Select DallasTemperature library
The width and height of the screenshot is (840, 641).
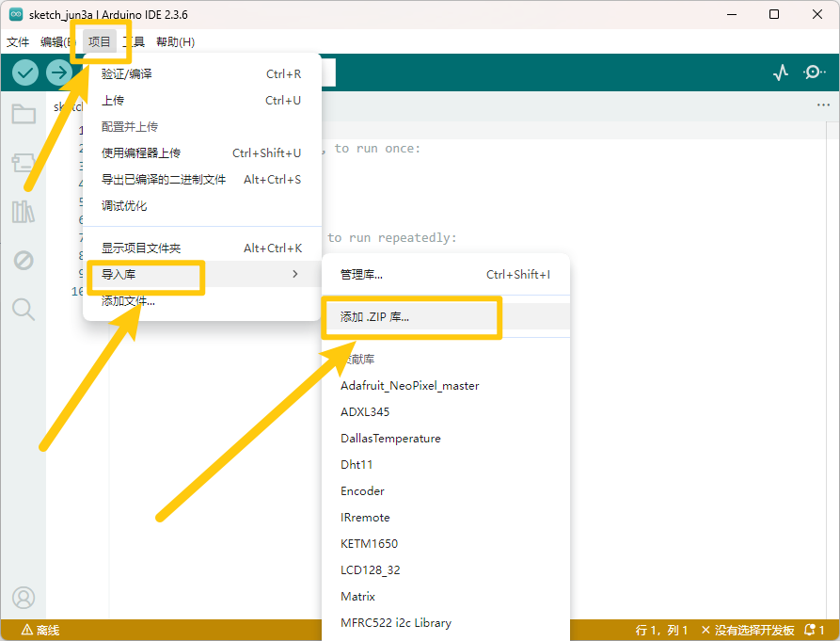tap(445, 438)
